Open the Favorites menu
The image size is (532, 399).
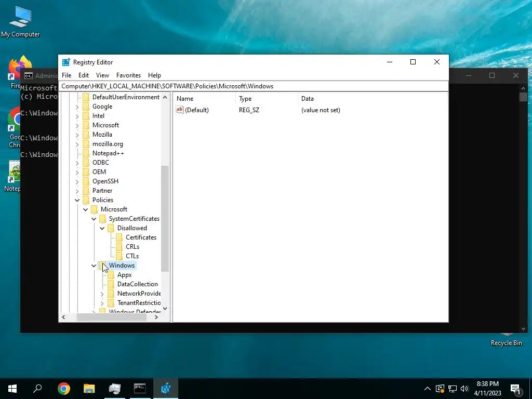[x=128, y=75]
